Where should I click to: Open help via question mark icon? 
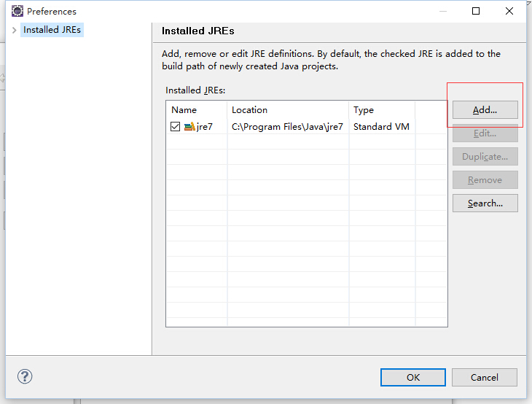[25, 376]
